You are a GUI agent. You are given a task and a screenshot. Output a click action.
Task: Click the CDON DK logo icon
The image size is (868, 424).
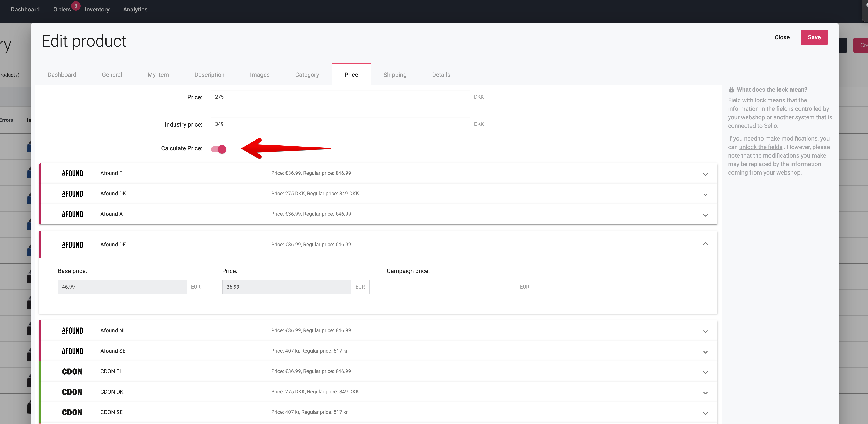coord(72,392)
